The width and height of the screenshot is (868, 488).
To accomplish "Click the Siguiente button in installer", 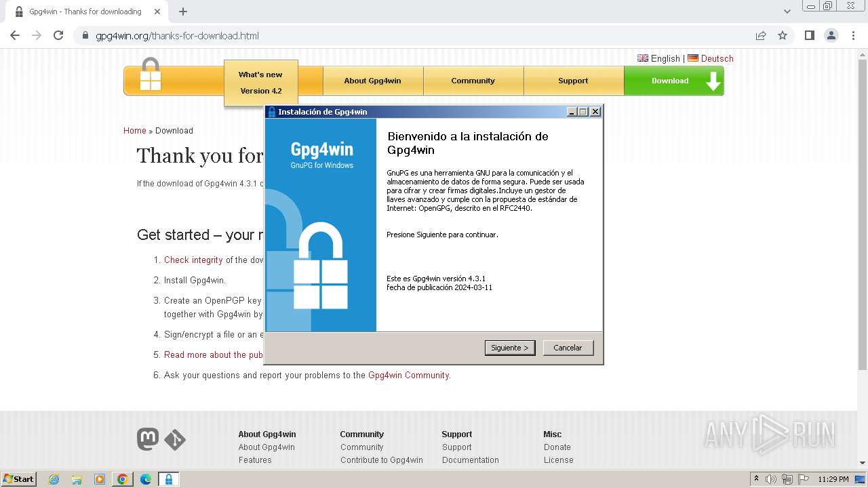I will (x=510, y=348).
